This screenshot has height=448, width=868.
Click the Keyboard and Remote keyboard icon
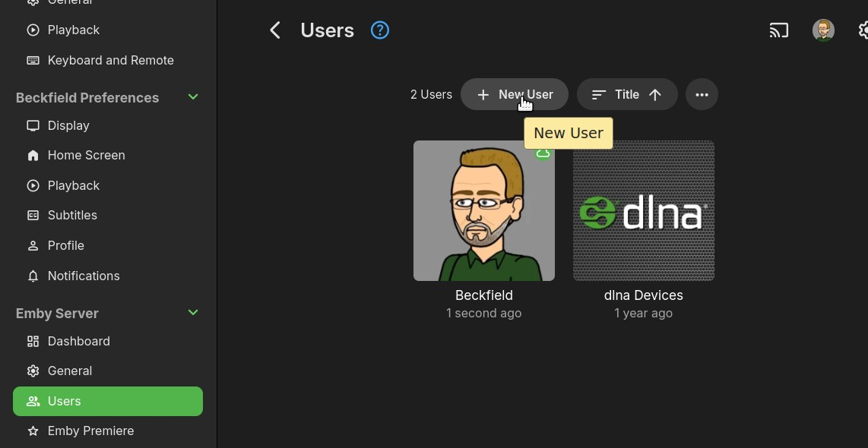point(33,60)
